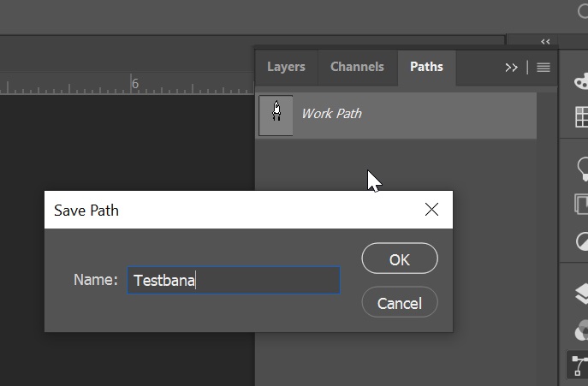Select the Work Path row by its name

331,113
